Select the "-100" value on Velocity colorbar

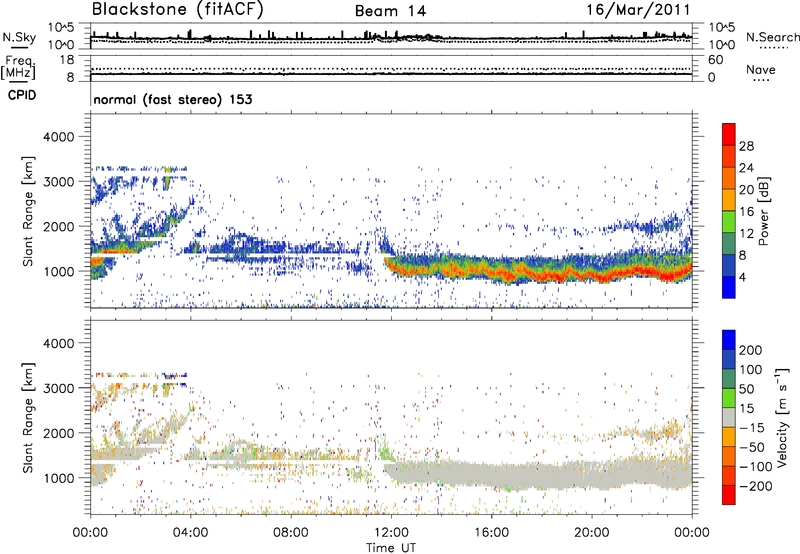[756, 467]
